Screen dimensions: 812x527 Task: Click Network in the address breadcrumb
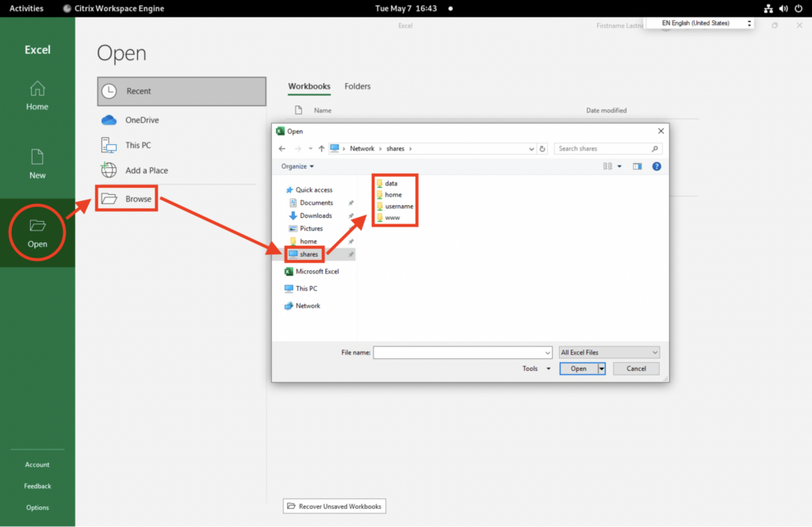362,148
